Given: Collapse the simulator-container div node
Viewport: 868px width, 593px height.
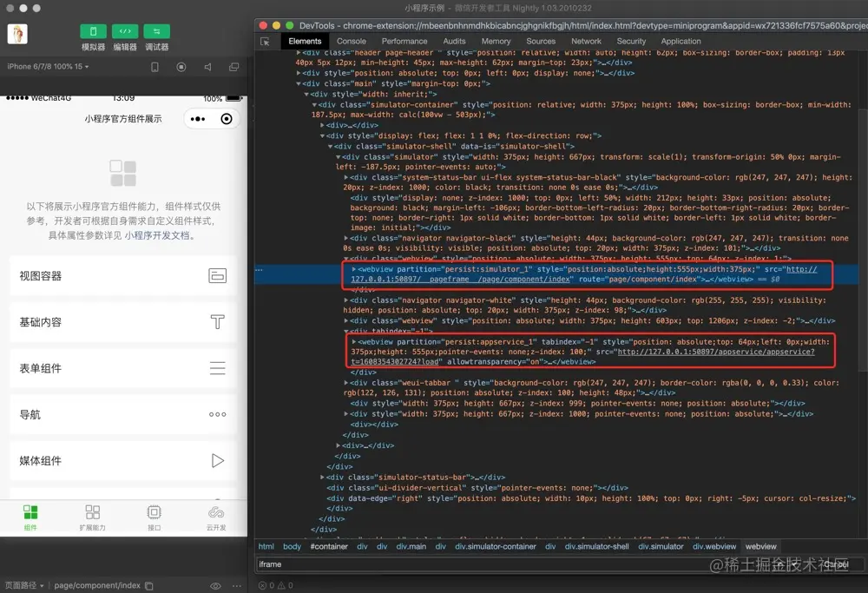Looking at the screenshot, I should (x=314, y=105).
